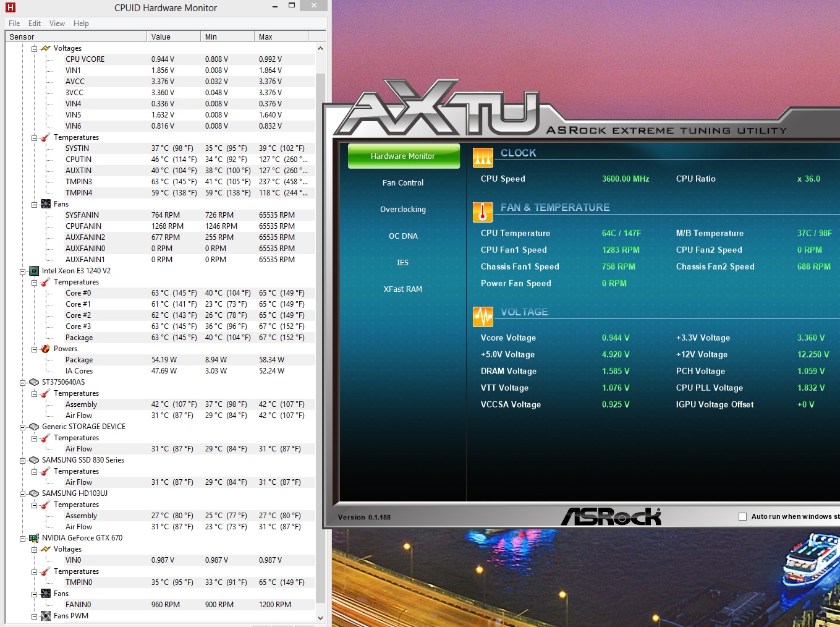Click the Value column header

click(x=174, y=37)
